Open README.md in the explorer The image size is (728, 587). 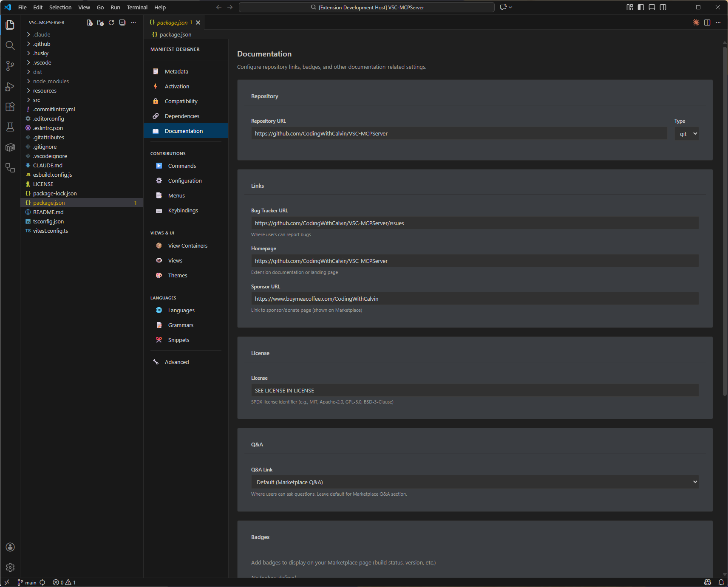click(x=82, y=212)
